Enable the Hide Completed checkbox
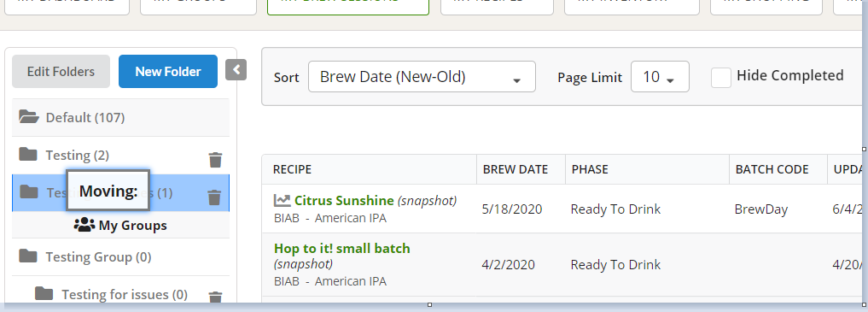The height and width of the screenshot is (312, 868). [x=721, y=77]
